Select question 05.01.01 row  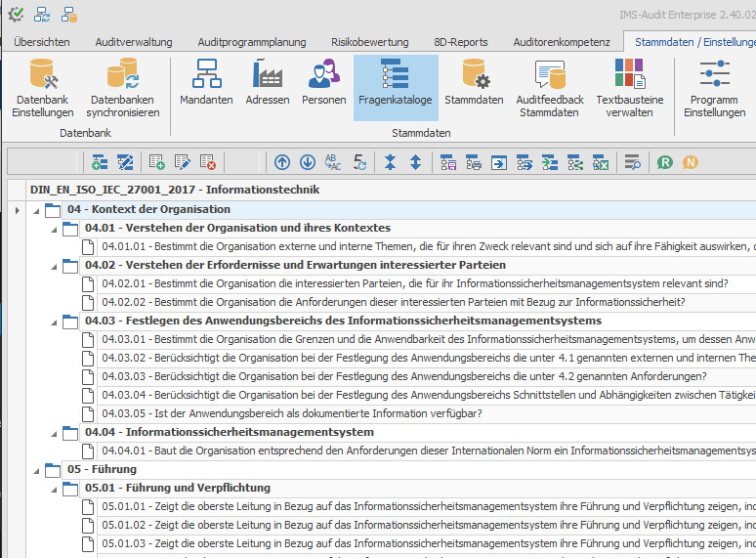427,506
